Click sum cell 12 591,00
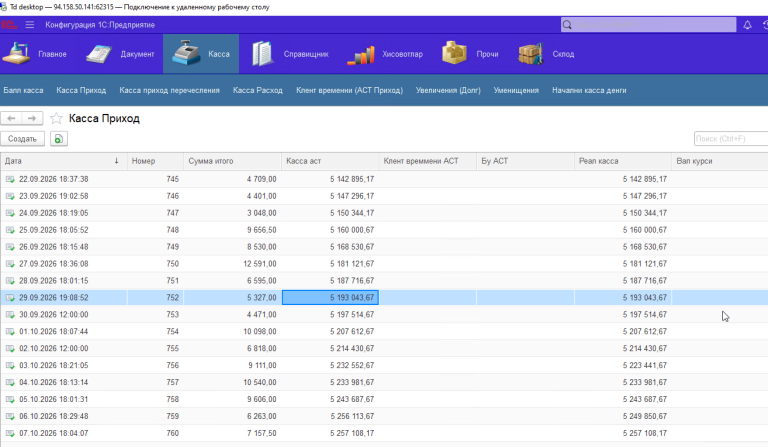 click(x=233, y=264)
